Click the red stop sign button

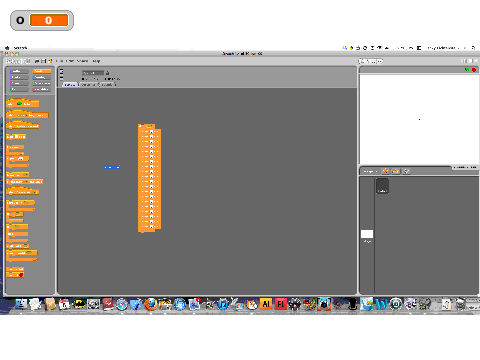point(474,70)
